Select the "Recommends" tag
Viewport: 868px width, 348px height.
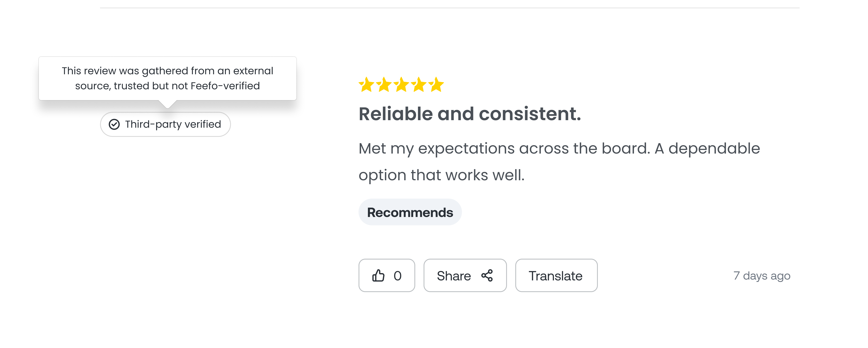[410, 212]
